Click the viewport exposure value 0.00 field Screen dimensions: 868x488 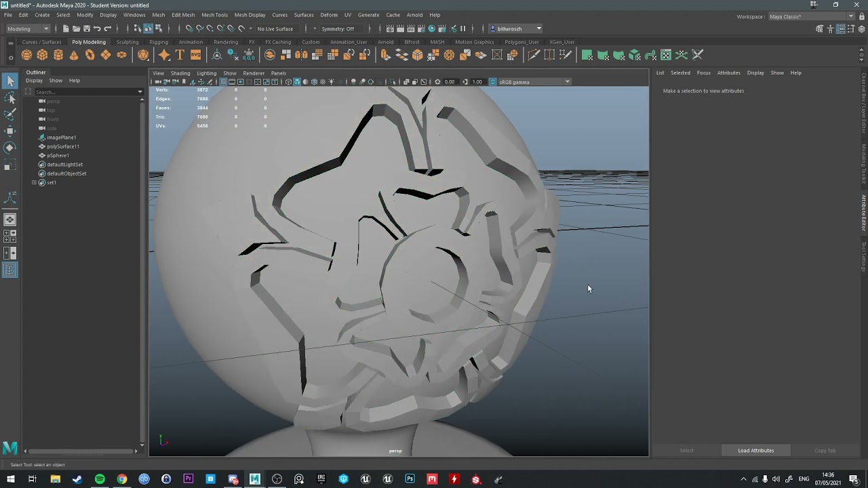(x=450, y=82)
